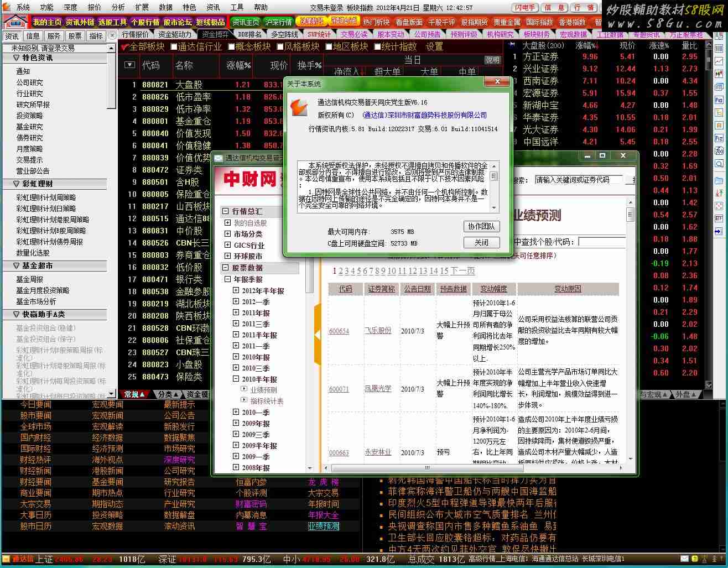The image size is (728, 568).
Task: Click the orange collapse arrow handle in the browser window
Action: (x=317, y=335)
